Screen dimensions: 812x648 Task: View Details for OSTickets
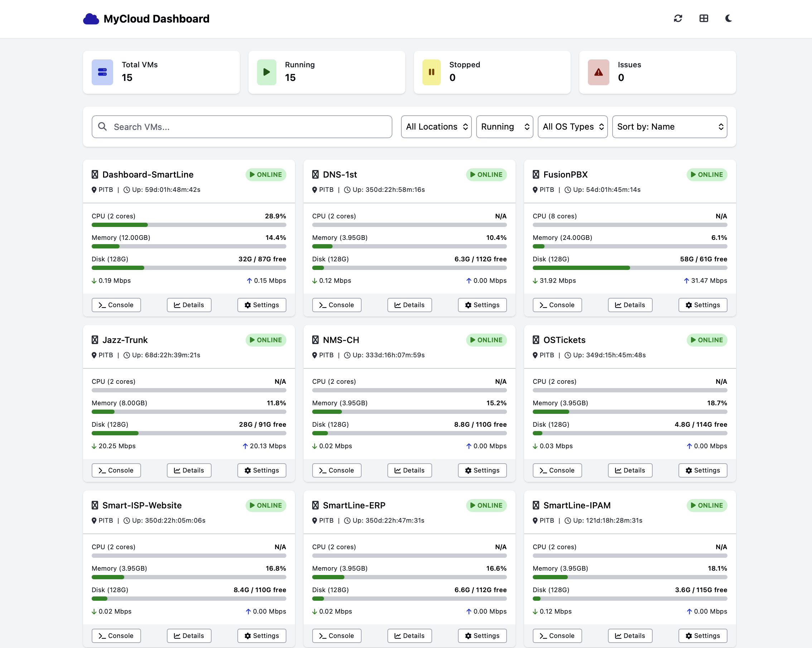[x=630, y=470]
